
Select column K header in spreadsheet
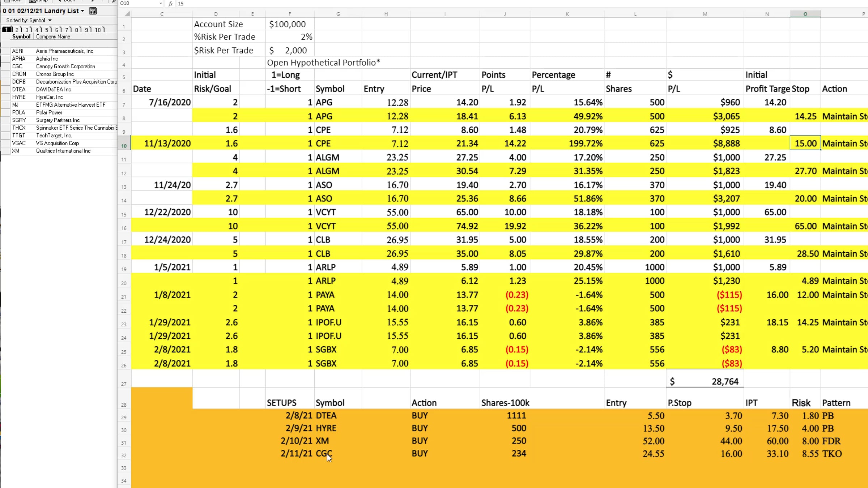tap(567, 14)
